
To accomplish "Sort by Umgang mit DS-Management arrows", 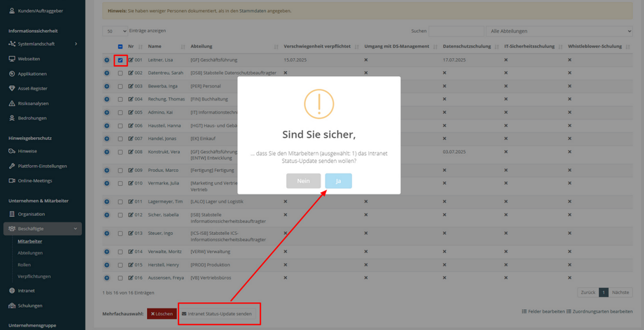I will (435, 47).
